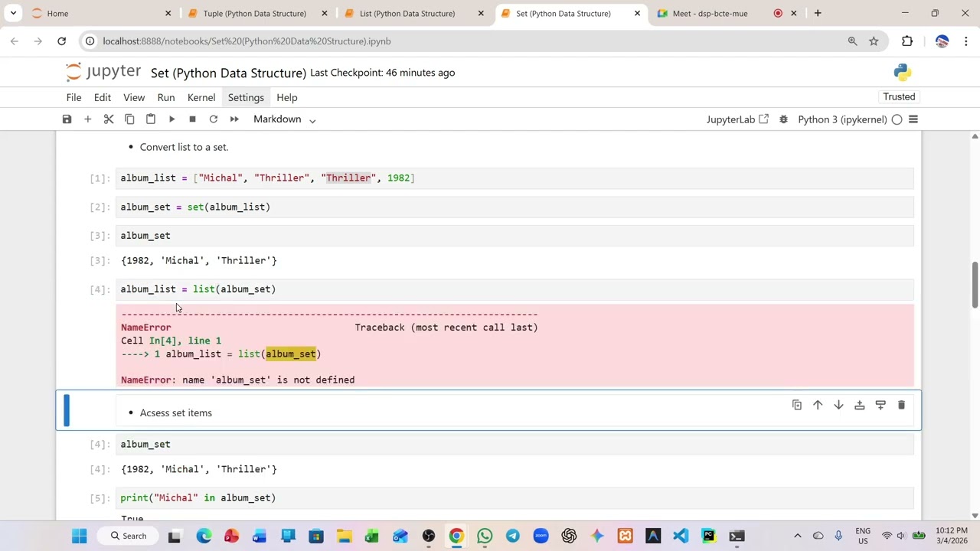The image size is (980, 551).
Task: Delete the active cell with trash icon
Action: coord(901,405)
